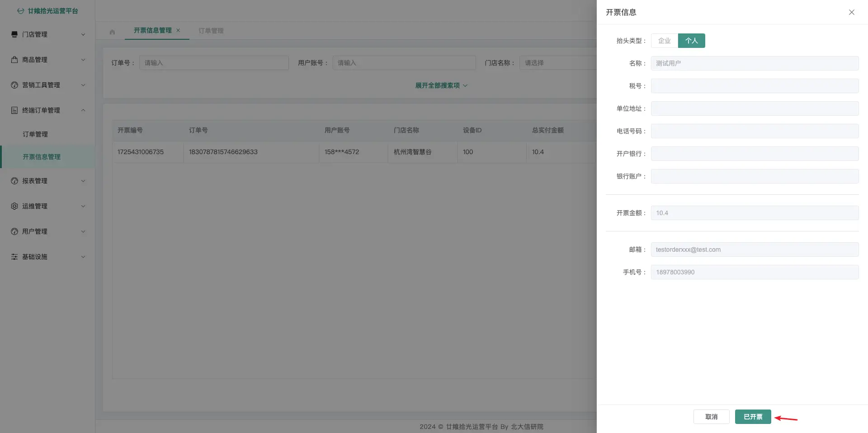Click the 营销工具管理 sidebar icon
The height and width of the screenshot is (433, 868).
pos(14,85)
